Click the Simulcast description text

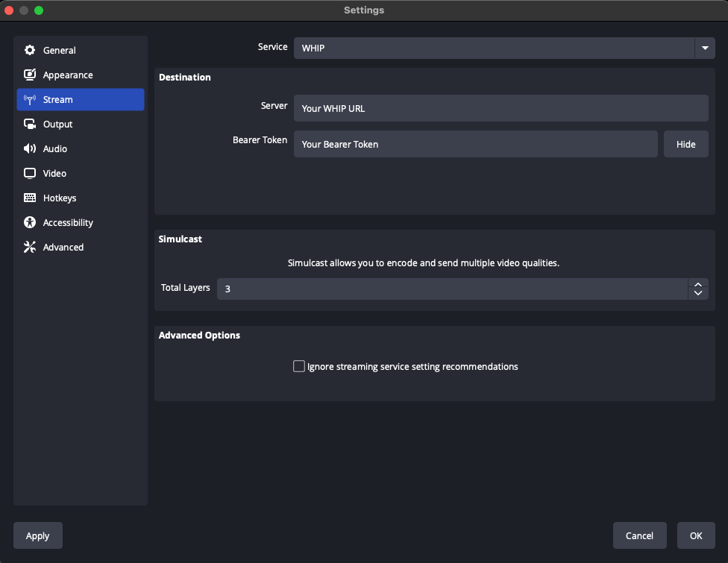click(x=424, y=262)
